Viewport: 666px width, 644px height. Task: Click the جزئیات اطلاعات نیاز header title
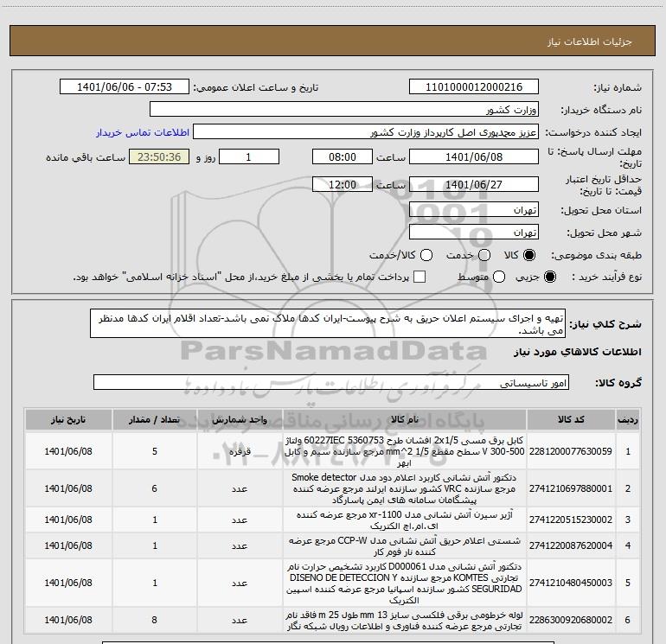590,41
